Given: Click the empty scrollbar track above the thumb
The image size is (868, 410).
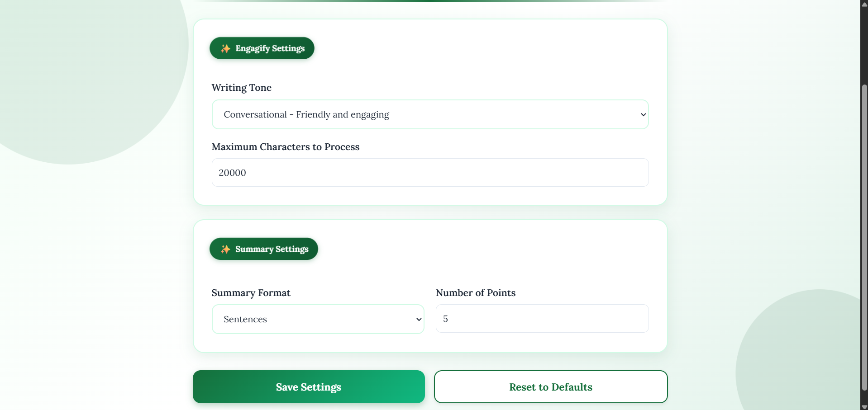Looking at the screenshot, I should click(864, 45).
